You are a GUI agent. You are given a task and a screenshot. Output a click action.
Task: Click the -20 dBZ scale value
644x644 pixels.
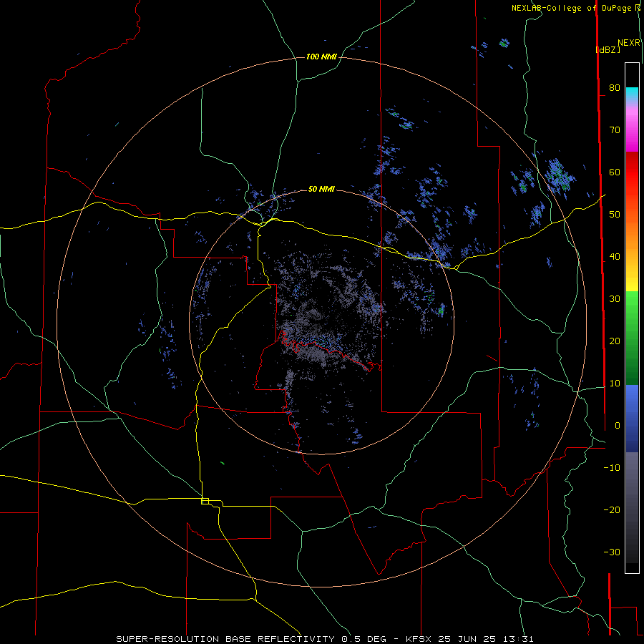(x=612, y=510)
